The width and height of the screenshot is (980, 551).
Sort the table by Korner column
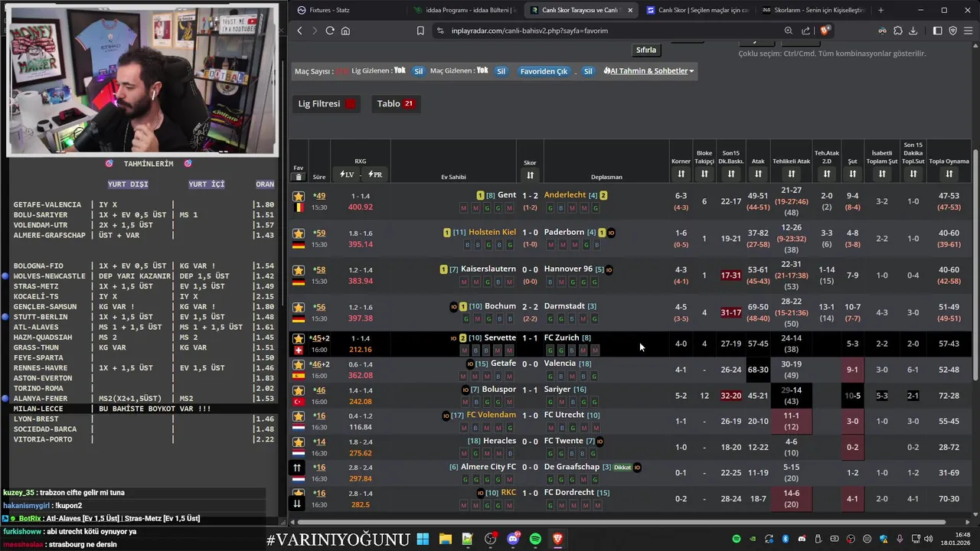click(x=681, y=174)
